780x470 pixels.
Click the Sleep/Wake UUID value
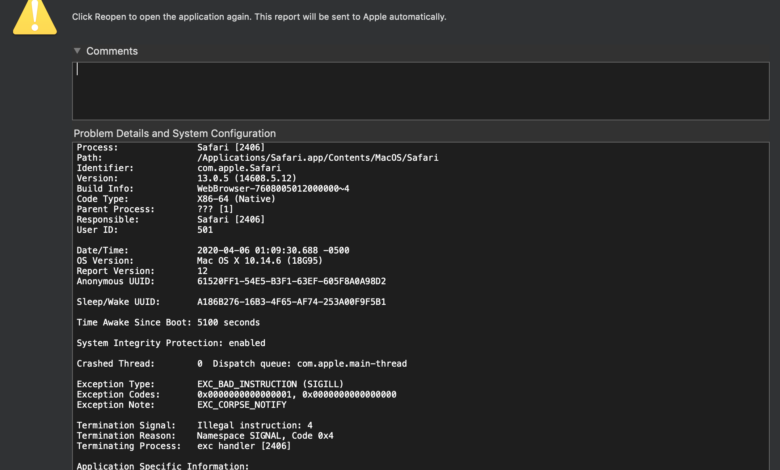pos(291,301)
